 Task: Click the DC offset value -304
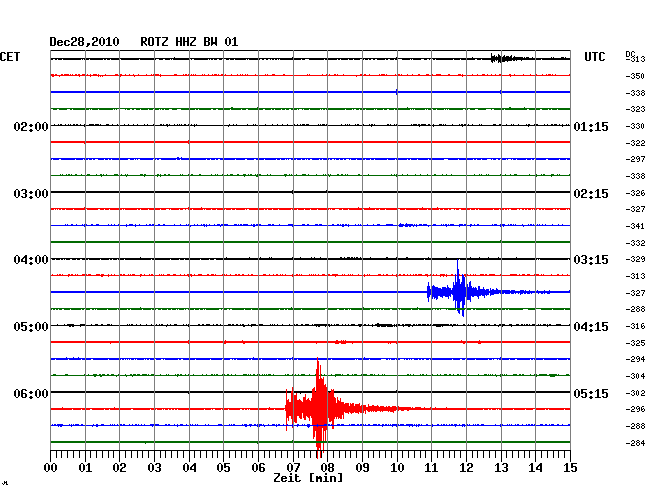pos(635,376)
